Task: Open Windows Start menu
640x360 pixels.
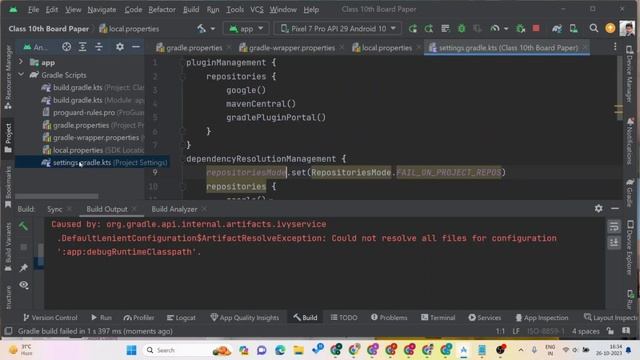Action: click(x=131, y=350)
